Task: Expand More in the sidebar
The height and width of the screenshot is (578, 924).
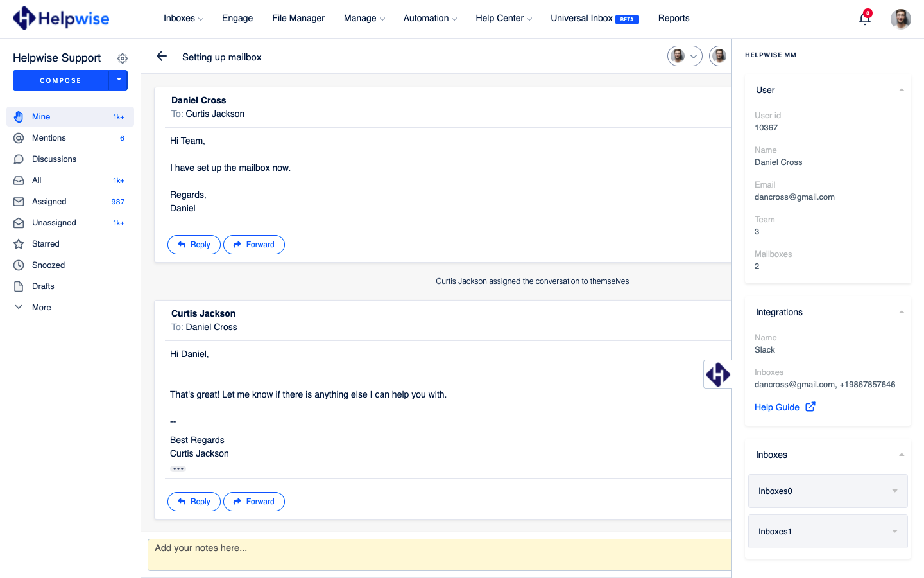Action: [x=42, y=308]
